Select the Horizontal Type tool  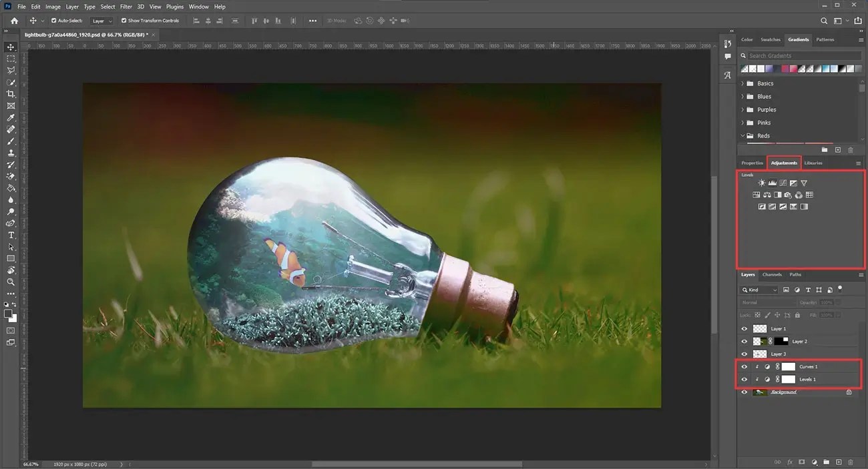point(10,235)
